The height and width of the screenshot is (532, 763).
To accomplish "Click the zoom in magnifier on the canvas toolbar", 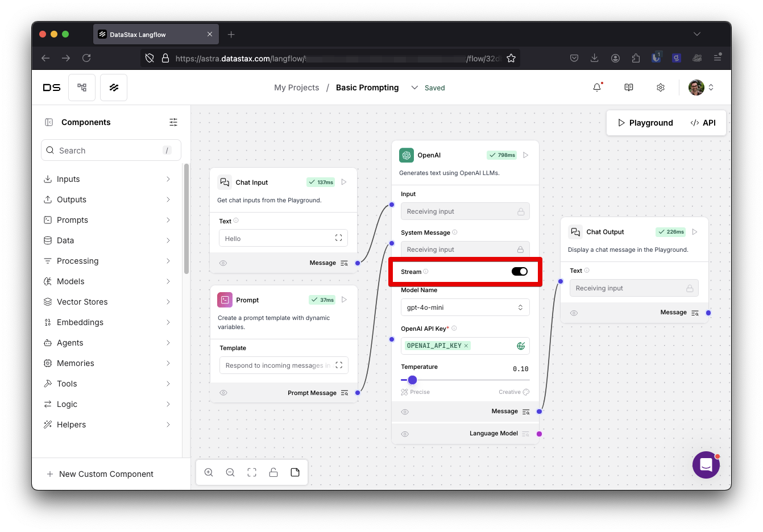I will [x=209, y=472].
